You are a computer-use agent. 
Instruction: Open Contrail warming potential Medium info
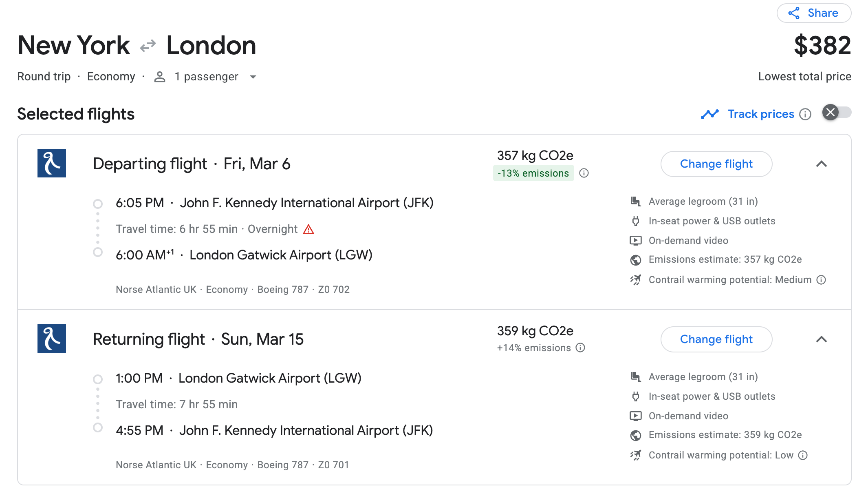(822, 280)
